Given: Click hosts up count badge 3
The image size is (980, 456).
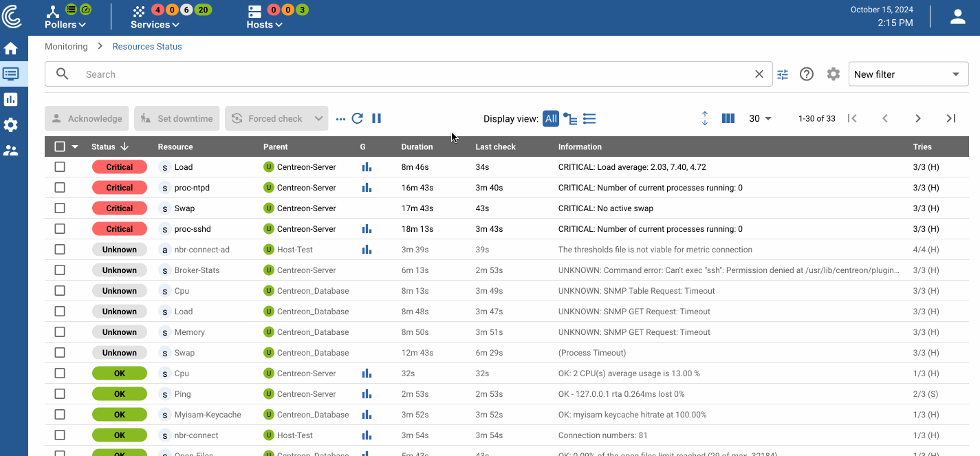Looking at the screenshot, I should (x=301, y=10).
